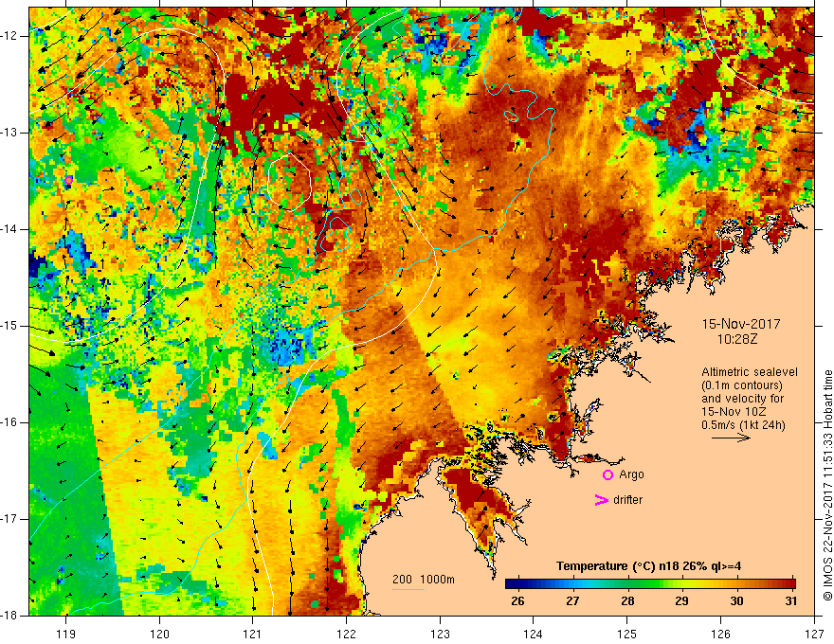This screenshot has width=834, height=644.
Task: Click the longitude axis label 119
Action: 66,634
